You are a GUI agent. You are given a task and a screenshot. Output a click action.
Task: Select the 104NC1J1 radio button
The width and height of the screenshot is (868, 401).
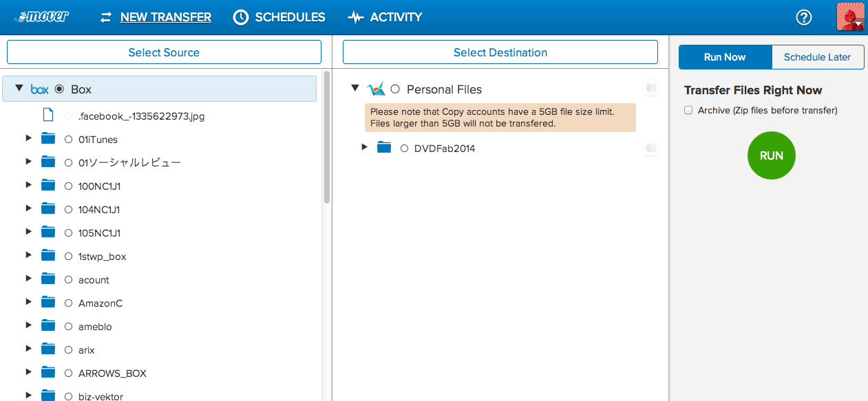[x=68, y=210]
